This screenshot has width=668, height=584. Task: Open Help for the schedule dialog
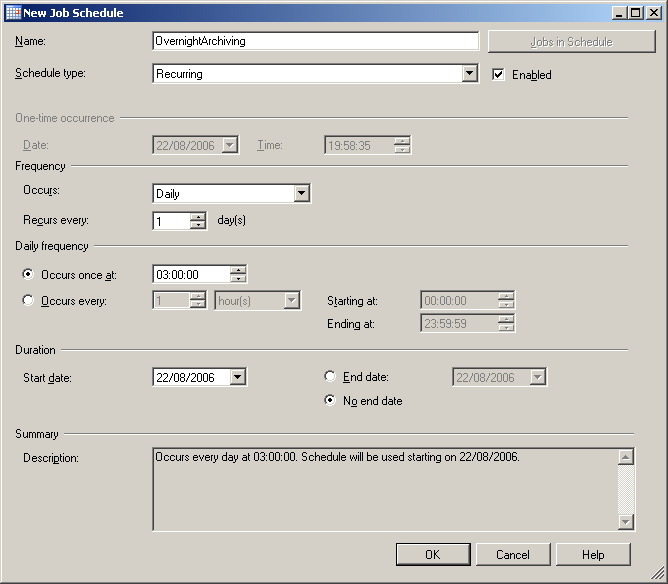tap(593, 554)
